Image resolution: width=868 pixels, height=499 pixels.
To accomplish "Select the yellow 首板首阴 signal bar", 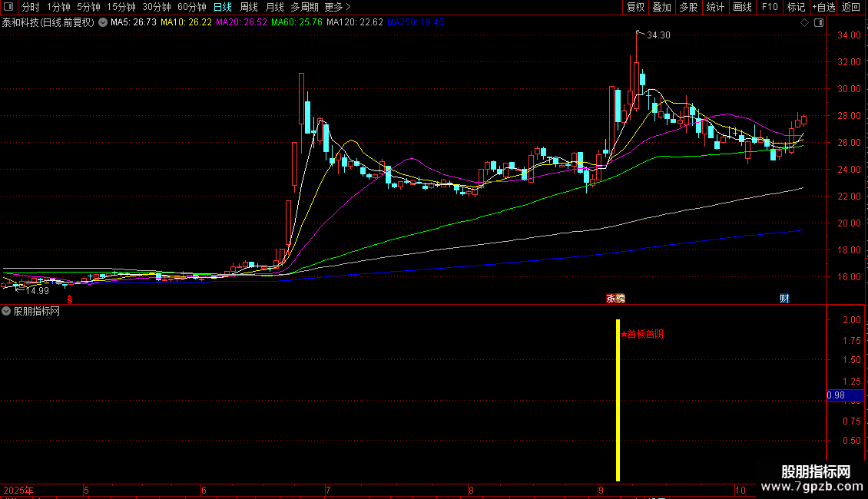I will (618, 400).
